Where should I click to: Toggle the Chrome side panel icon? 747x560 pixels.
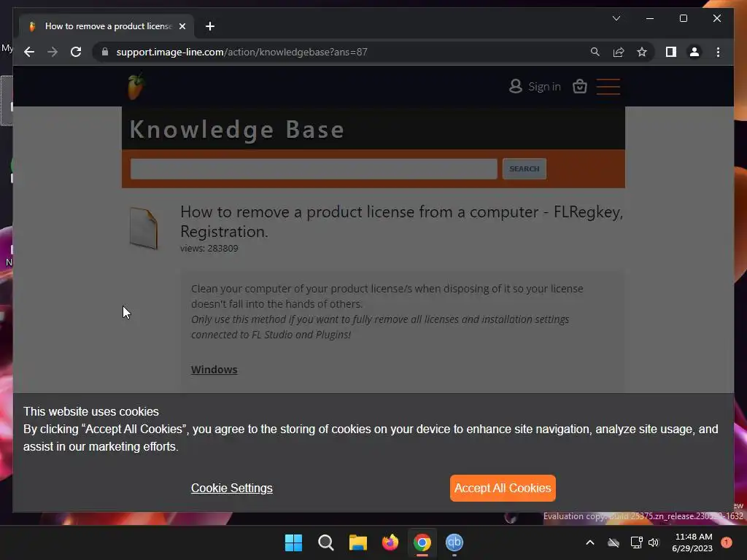click(x=671, y=52)
